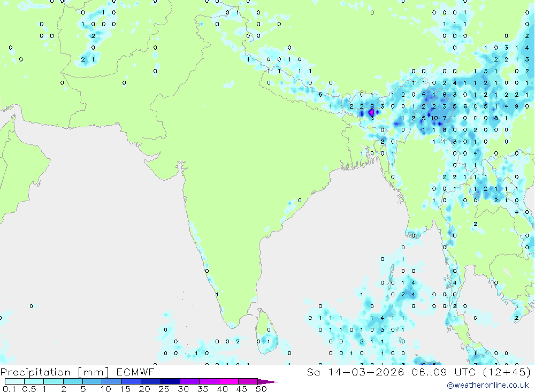The height and width of the screenshot is (392, 535).
Task: Click legend scale label '45'
Action: [x=242, y=389]
